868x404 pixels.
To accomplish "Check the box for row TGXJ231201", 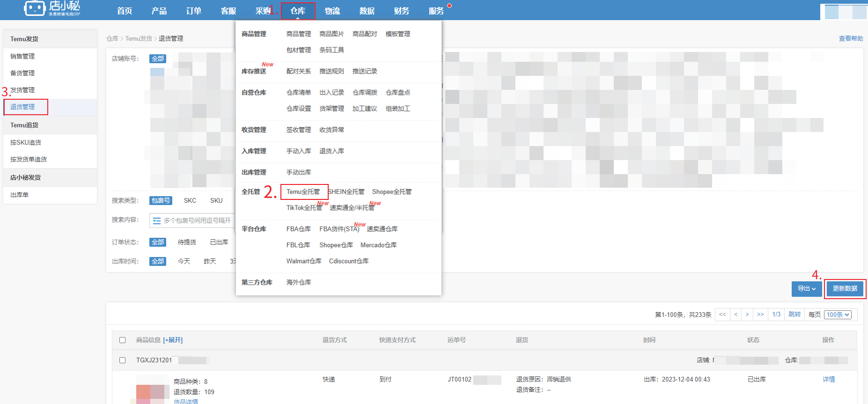I will click(123, 360).
